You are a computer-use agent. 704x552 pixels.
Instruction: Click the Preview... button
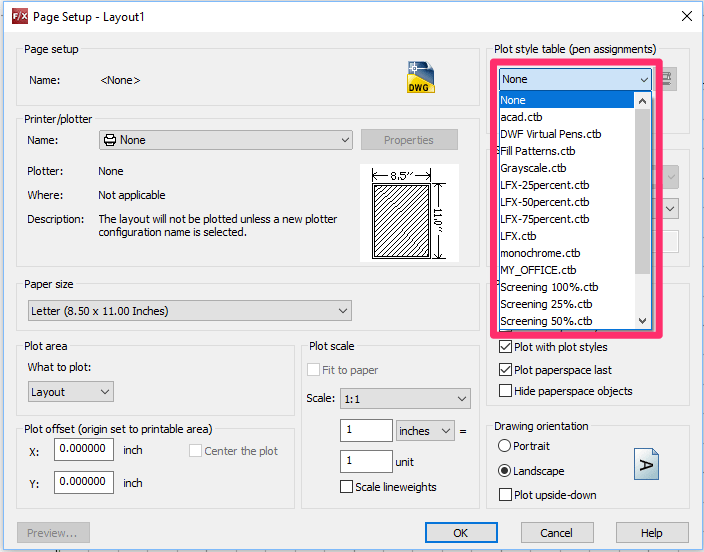coord(53,533)
